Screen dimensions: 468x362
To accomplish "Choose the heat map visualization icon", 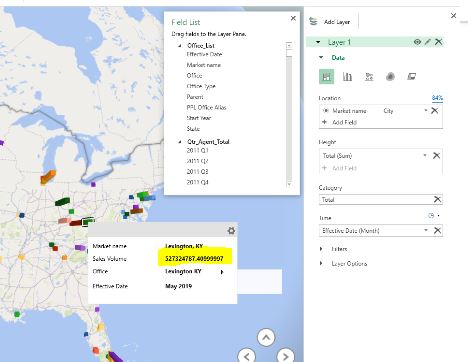I will [x=390, y=77].
